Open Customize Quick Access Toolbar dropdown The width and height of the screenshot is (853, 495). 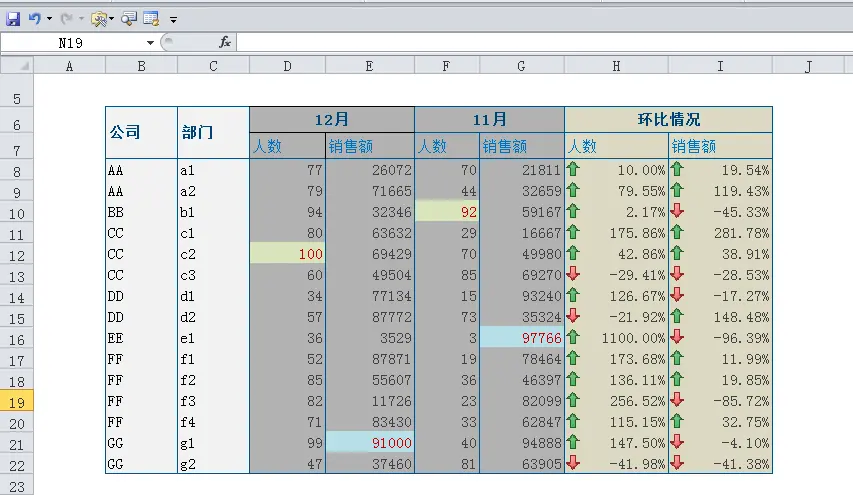pos(173,19)
